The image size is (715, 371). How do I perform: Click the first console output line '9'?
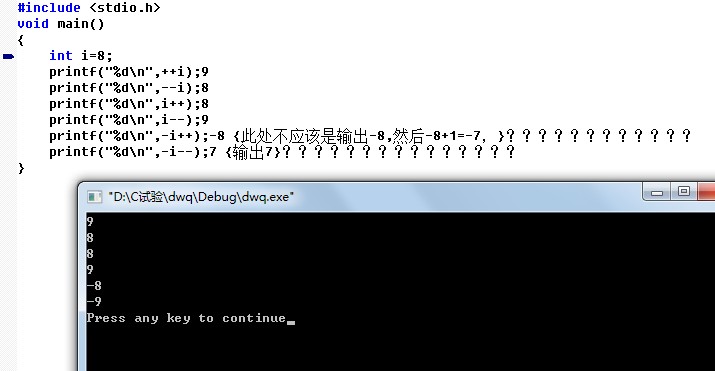[x=90, y=222]
